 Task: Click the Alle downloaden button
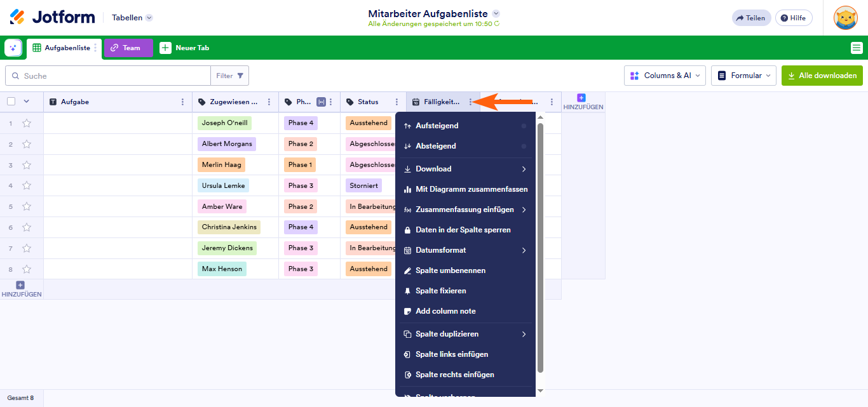822,75
